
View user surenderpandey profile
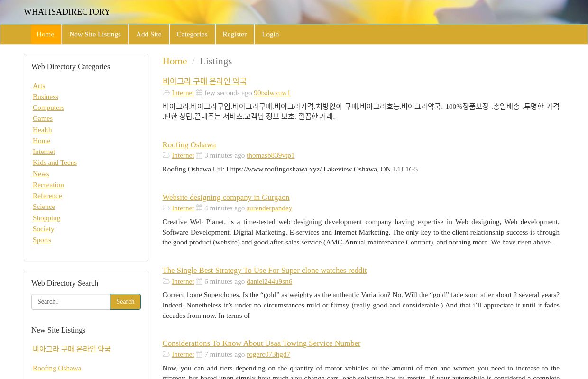click(269, 208)
